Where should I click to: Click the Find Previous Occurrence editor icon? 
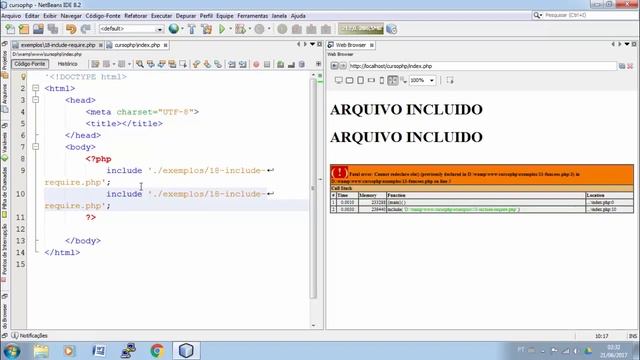151,64
